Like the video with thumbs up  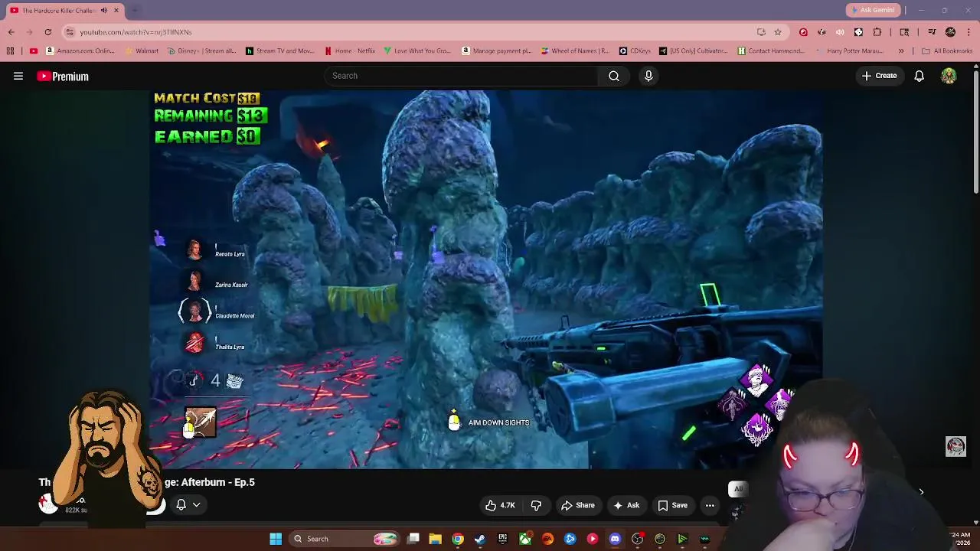499,505
